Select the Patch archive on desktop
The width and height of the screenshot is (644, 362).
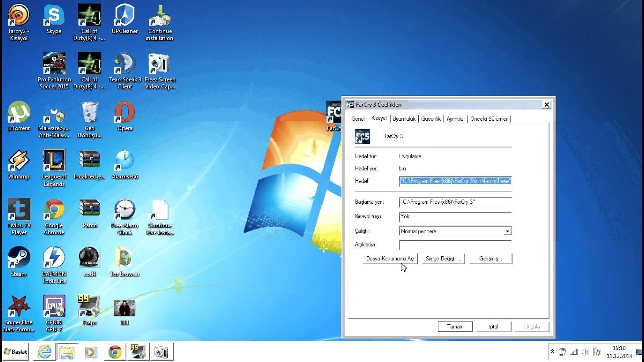coord(90,214)
